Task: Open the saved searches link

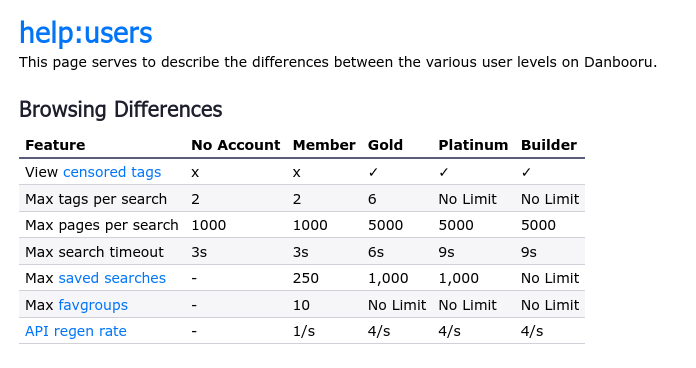Action: click(112, 278)
